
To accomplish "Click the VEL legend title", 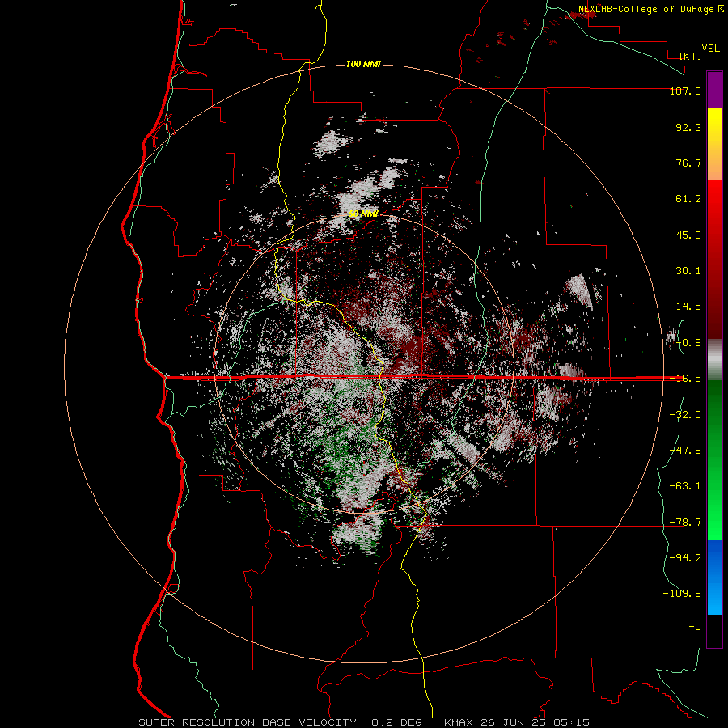I will (710, 48).
